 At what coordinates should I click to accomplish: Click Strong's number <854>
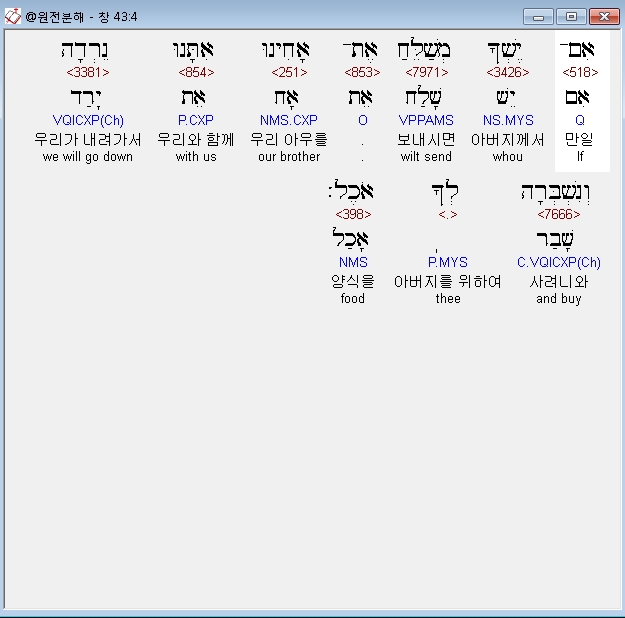[196, 72]
